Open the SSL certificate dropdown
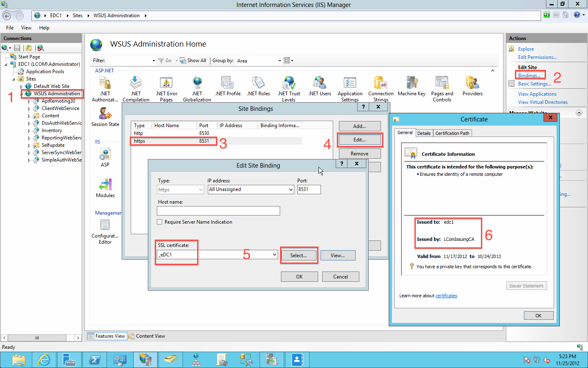Viewport: 588px width, 368px height. click(274, 255)
